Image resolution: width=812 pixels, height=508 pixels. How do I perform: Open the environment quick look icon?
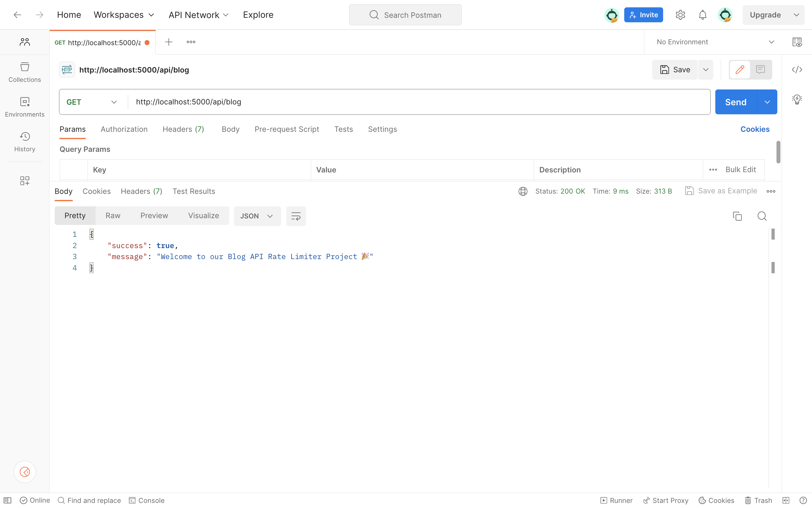[x=797, y=42]
